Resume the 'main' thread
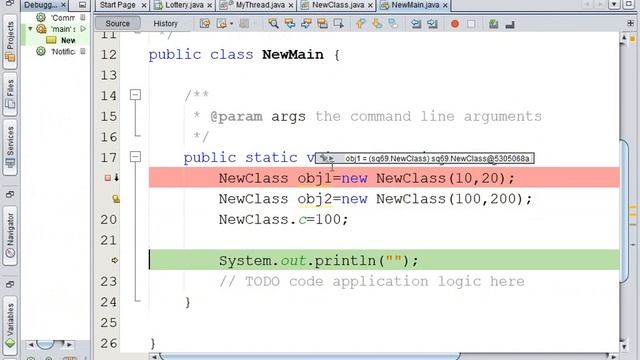This screenshot has height=360, width=640. 83,29
